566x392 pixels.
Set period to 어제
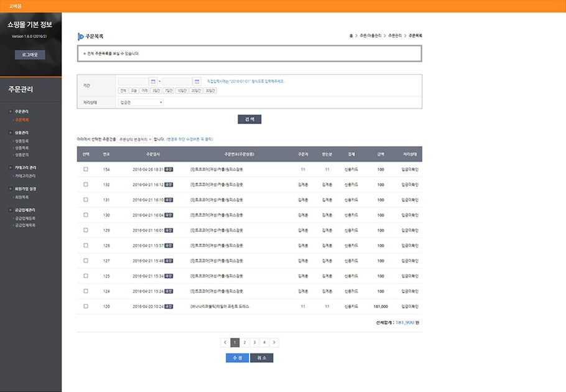pos(145,91)
